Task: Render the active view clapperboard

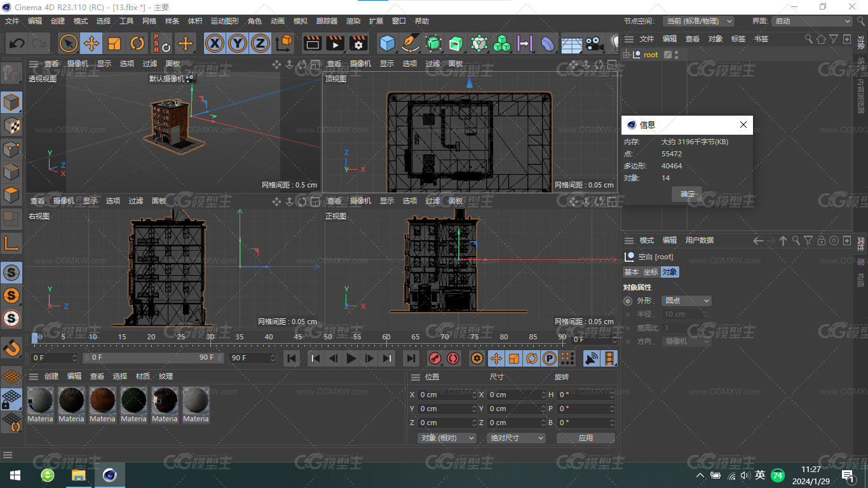Action: pos(312,43)
